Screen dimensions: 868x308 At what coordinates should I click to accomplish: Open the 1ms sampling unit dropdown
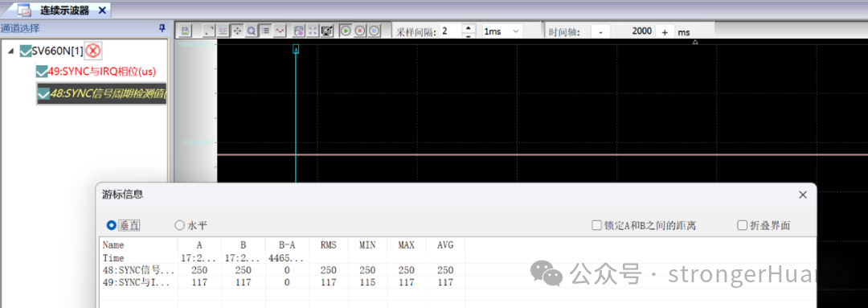502,31
